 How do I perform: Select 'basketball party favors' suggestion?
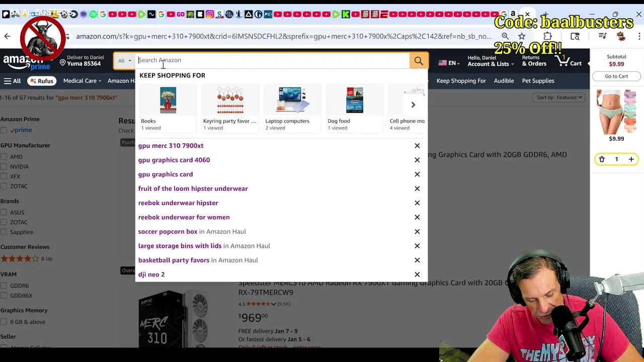coord(198,260)
